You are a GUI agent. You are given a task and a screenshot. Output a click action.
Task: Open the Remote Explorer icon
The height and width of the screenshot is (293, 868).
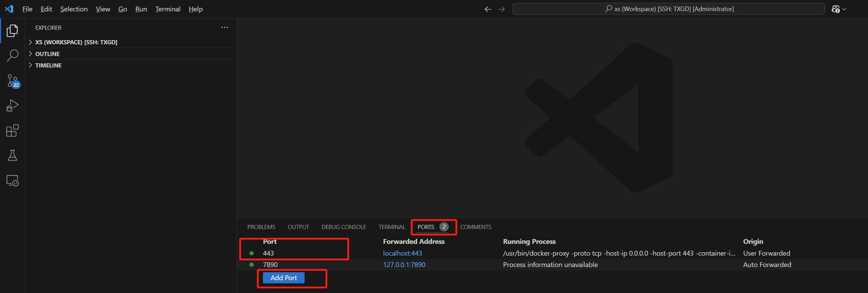pyautogui.click(x=12, y=180)
